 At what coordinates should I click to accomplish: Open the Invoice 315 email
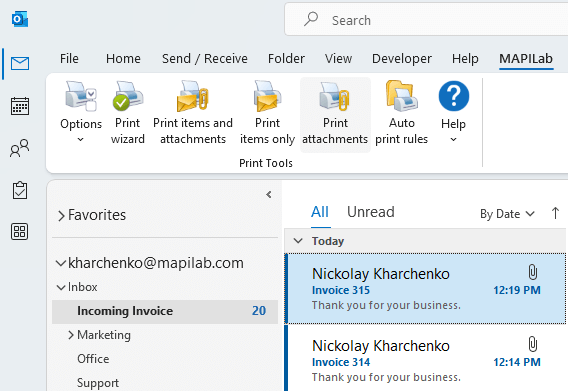(x=426, y=288)
